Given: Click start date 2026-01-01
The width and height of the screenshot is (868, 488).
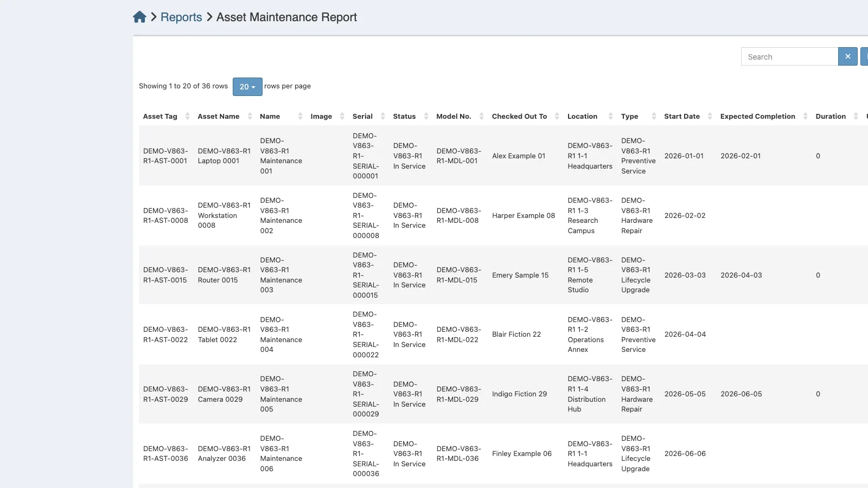Looking at the screenshot, I should click(x=684, y=156).
